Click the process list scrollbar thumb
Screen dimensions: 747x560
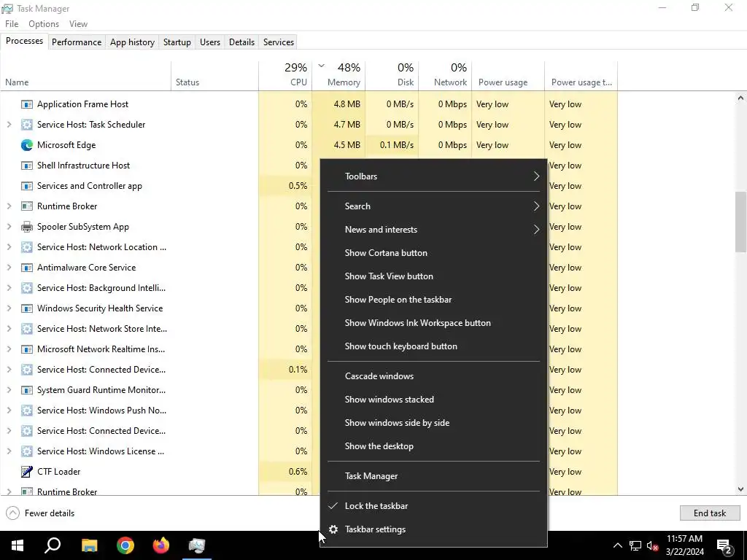coord(740,222)
